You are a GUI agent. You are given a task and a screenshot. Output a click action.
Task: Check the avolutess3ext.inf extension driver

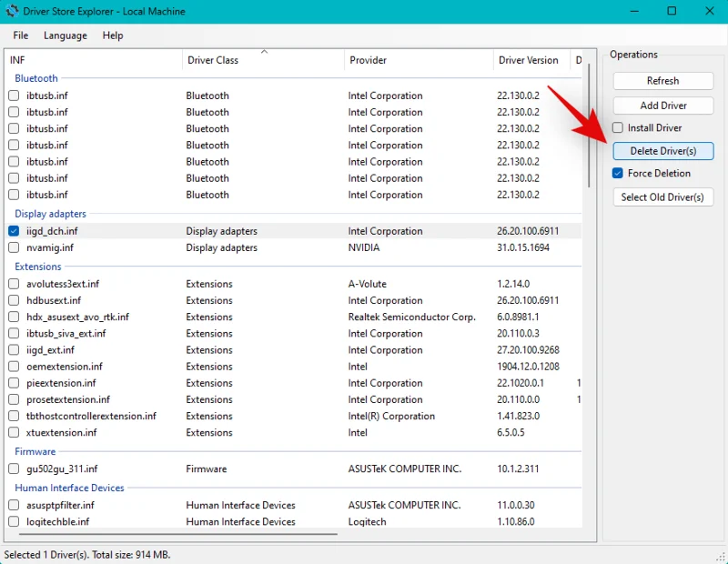coord(14,284)
